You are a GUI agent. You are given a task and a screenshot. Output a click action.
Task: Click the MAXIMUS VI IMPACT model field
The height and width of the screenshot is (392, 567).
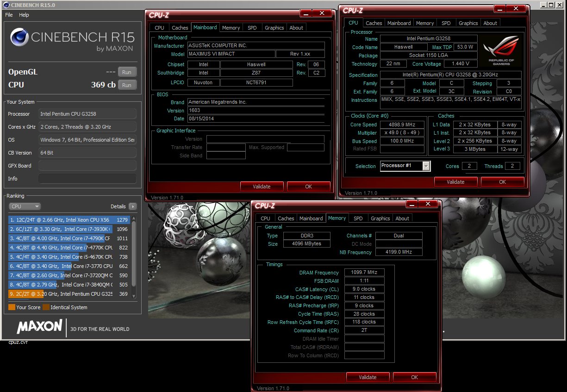(231, 54)
